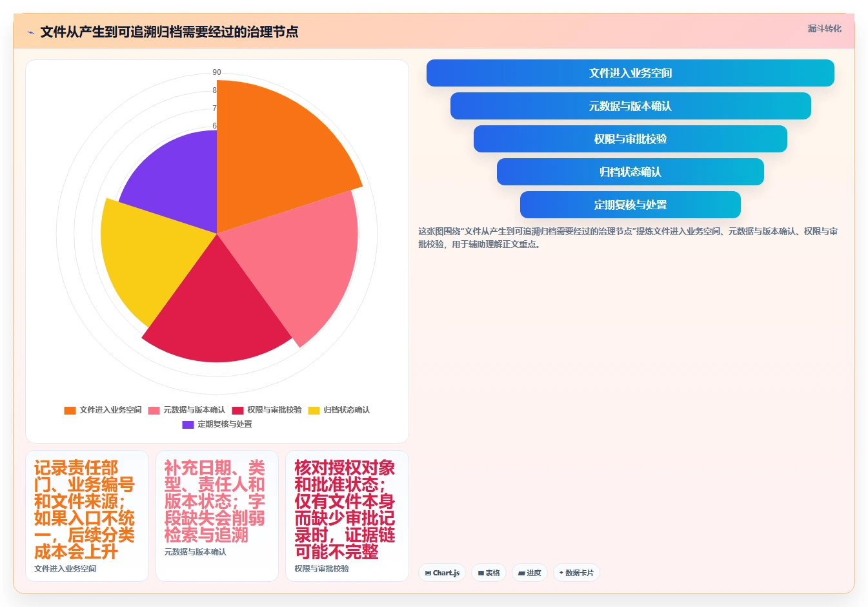This screenshot has height=607, width=868.
Task: Click the description paragraph starting 这张图围绕
Action: [x=628, y=238]
